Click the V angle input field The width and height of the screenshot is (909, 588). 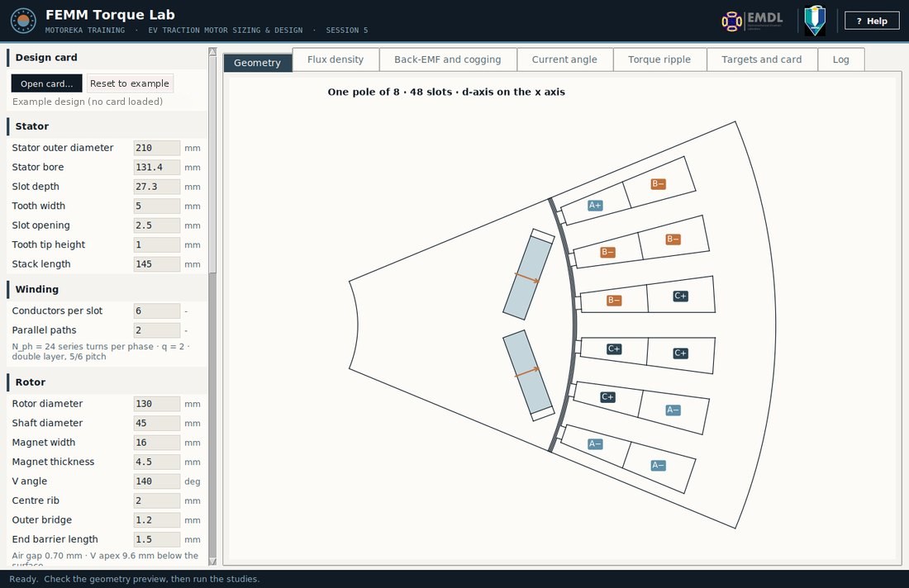point(156,481)
